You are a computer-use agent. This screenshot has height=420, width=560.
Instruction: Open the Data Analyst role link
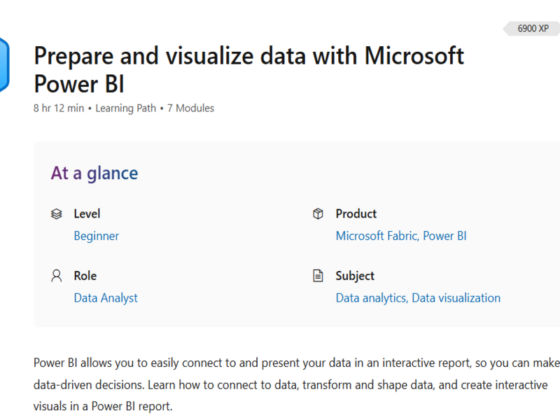105,298
